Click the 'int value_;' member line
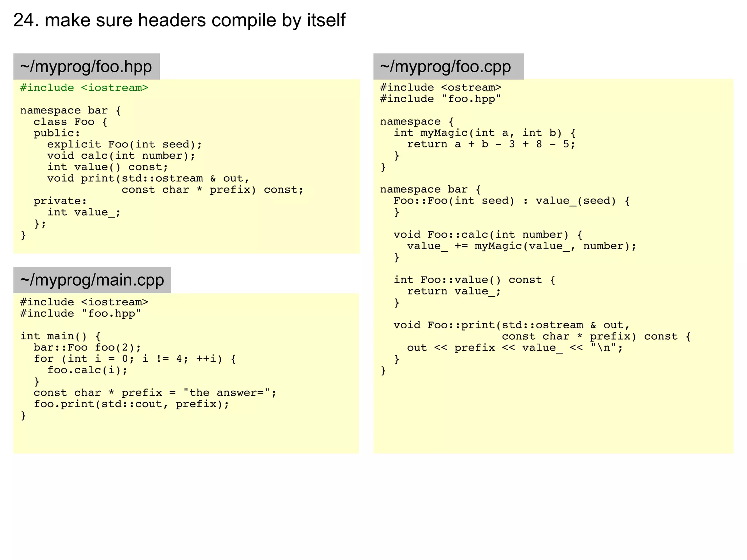747x560 pixels. (84, 212)
